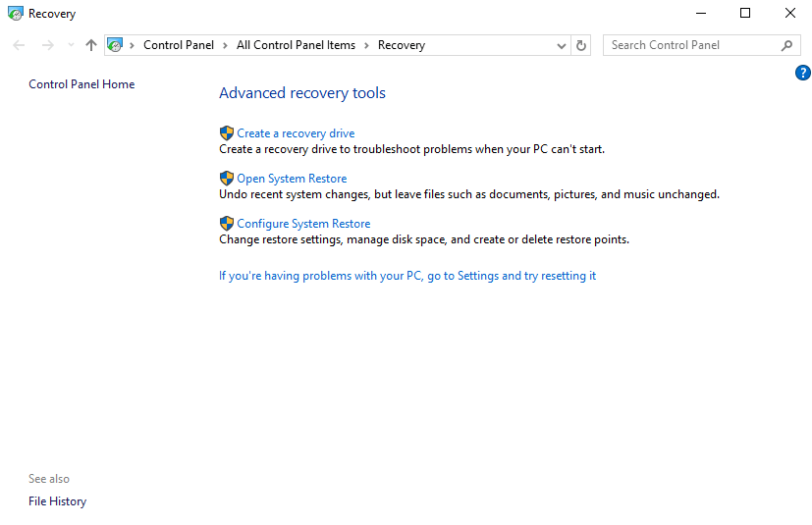Viewport: 812px width, 525px height.
Task: Go to Control Panel Home
Action: point(81,84)
